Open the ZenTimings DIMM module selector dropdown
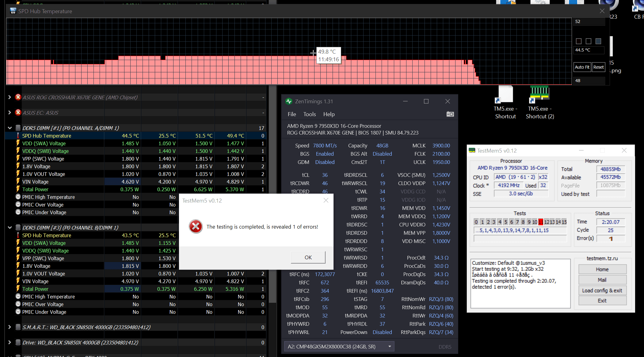 point(339,347)
